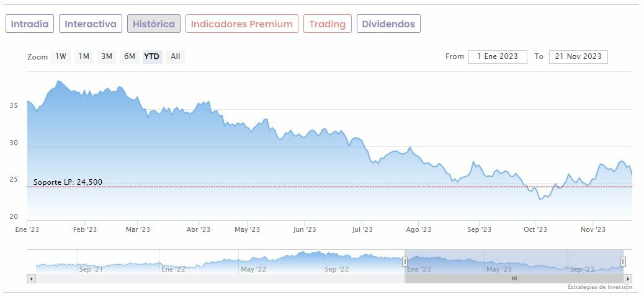
Task: Click navigator scrollbar right arrow
Action: (628, 279)
